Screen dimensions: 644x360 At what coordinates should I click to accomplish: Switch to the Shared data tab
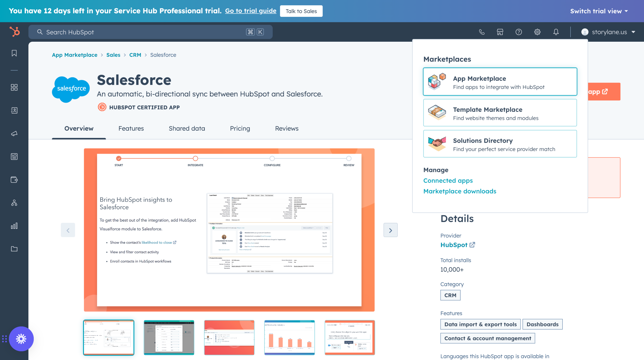[x=187, y=128]
